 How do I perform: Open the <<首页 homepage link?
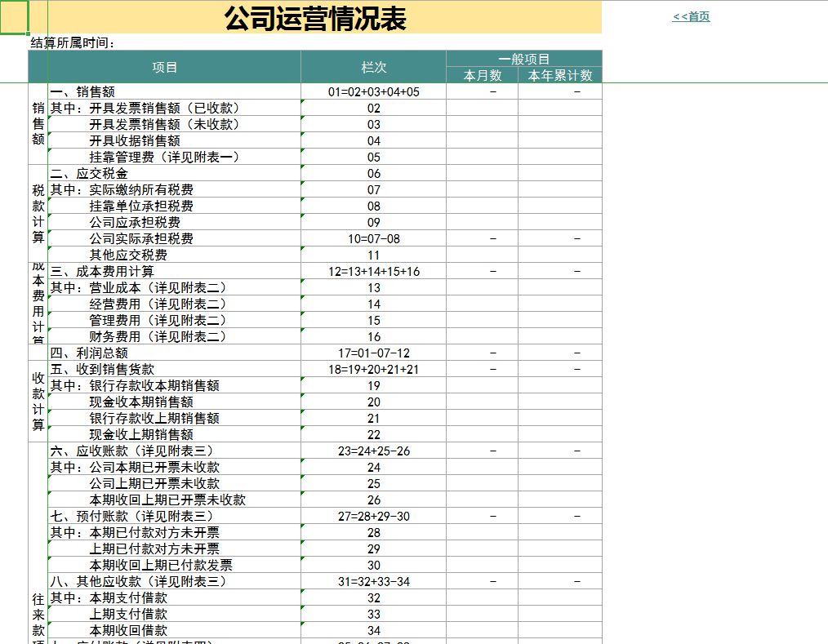click(691, 16)
